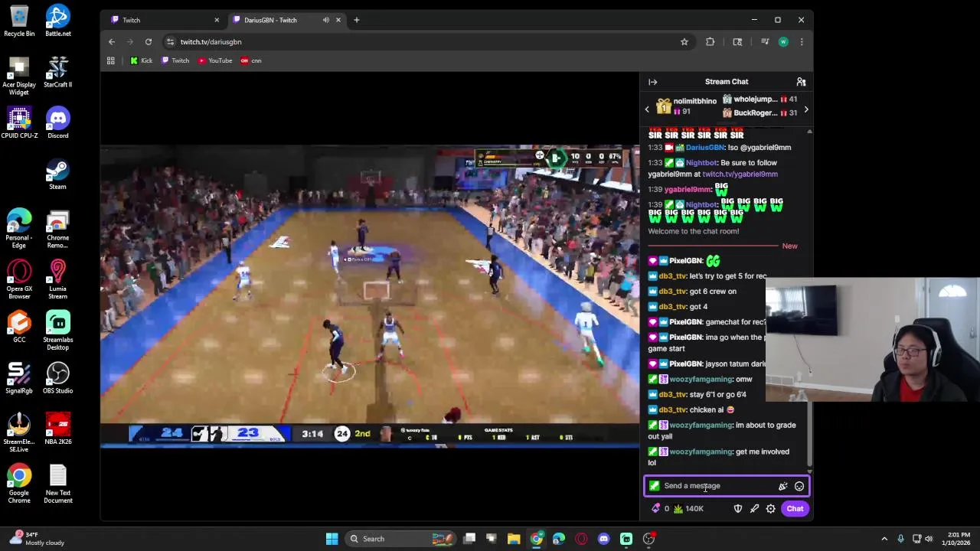Open the apps grid in bookmarks bar
Image resolution: width=980 pixels, height=551 pixels.
click(111, 60)
